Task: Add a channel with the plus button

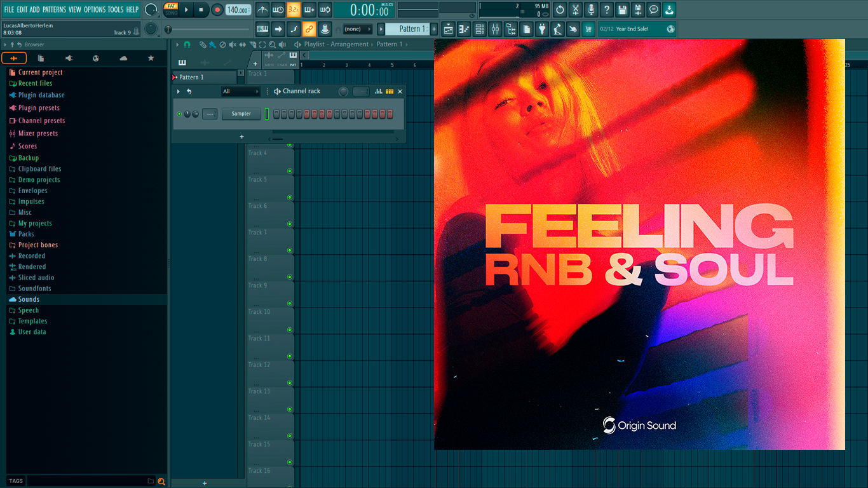Action: pyautogui.click(x=241, y=137)
